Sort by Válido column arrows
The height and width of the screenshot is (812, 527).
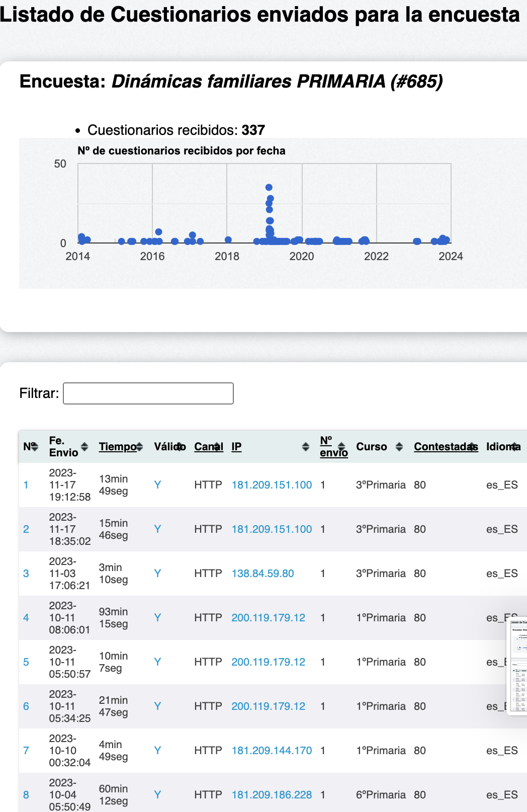tap(180, 447)
